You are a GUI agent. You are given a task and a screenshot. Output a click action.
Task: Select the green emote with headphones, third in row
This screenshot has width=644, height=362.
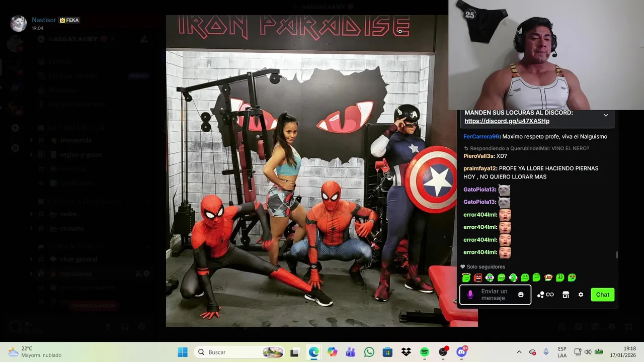click(490, 278)
